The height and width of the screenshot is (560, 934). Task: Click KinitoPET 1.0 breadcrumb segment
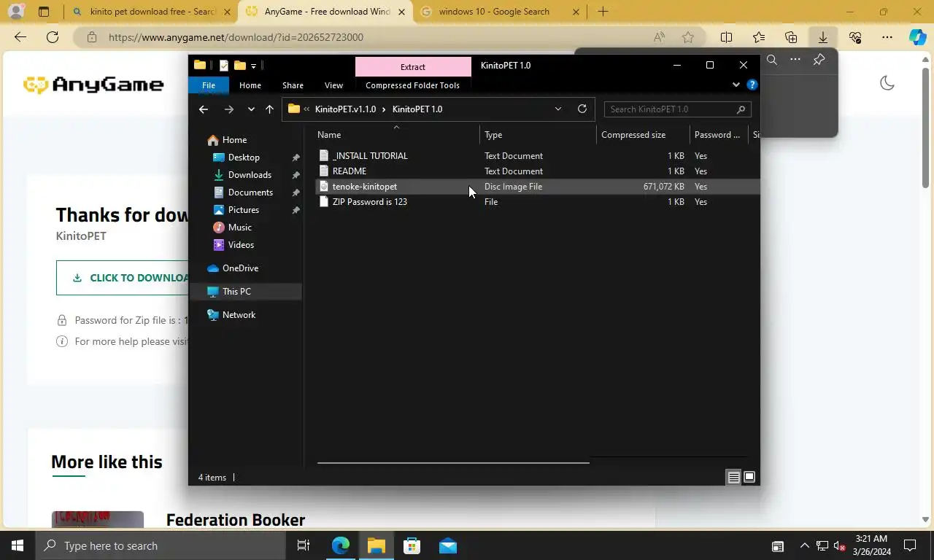click(417, 109)
